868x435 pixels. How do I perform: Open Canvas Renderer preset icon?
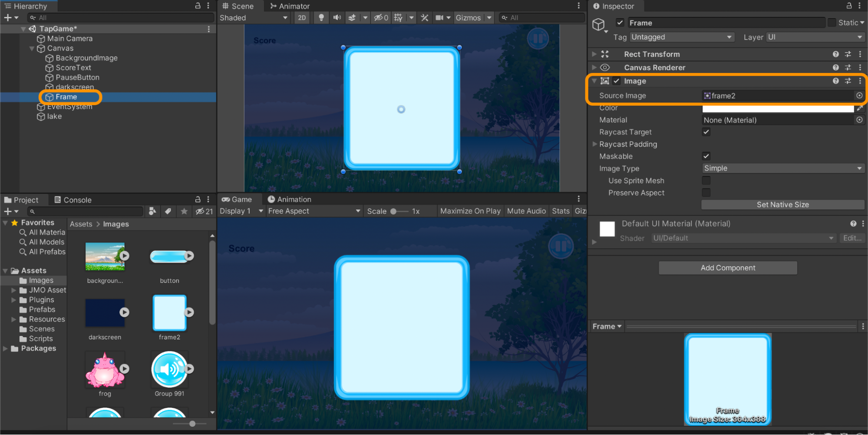pyautogui.click(x=848, y=67)
